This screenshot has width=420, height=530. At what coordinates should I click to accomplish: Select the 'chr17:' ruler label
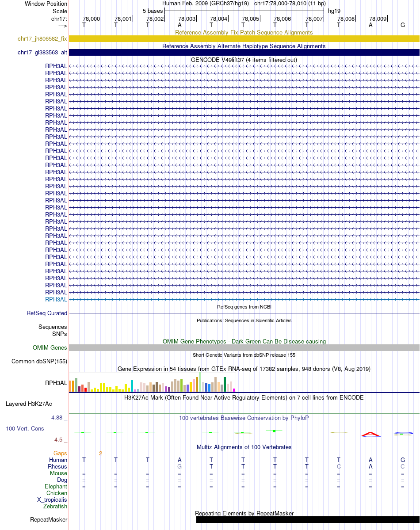(59, 19)
